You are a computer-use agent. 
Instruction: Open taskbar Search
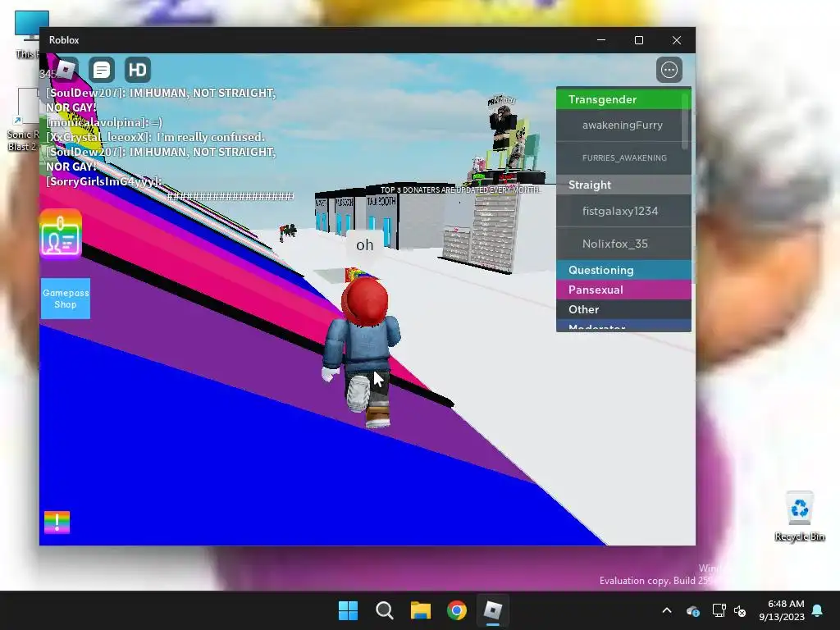(384, 610)
